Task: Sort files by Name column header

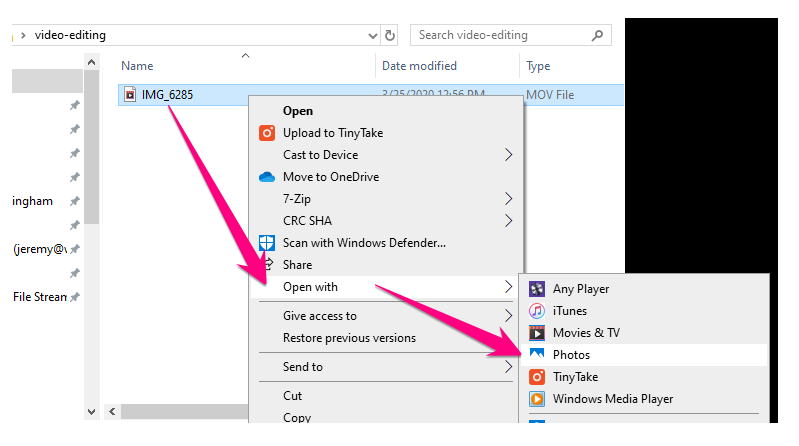Action: click(137, 66)
